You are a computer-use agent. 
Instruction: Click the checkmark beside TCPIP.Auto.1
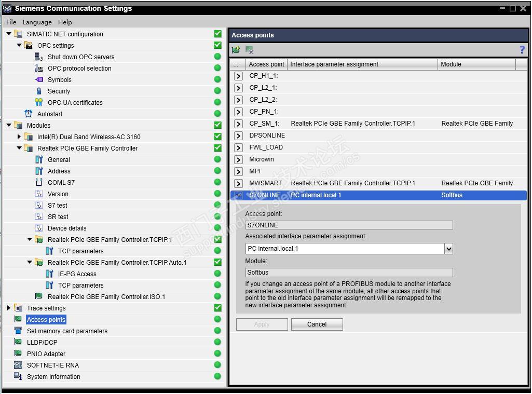click(218, 262)
